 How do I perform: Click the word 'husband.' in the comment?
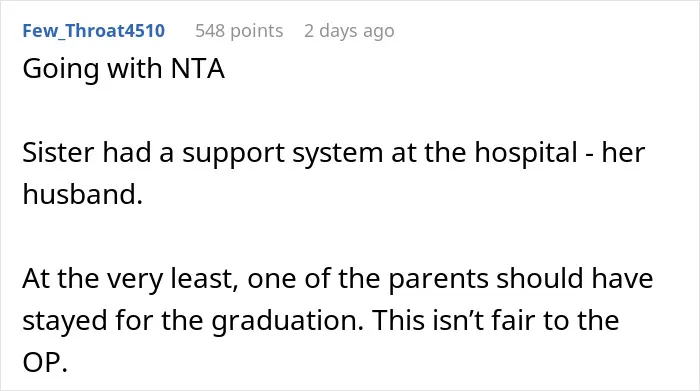point(83,195)
